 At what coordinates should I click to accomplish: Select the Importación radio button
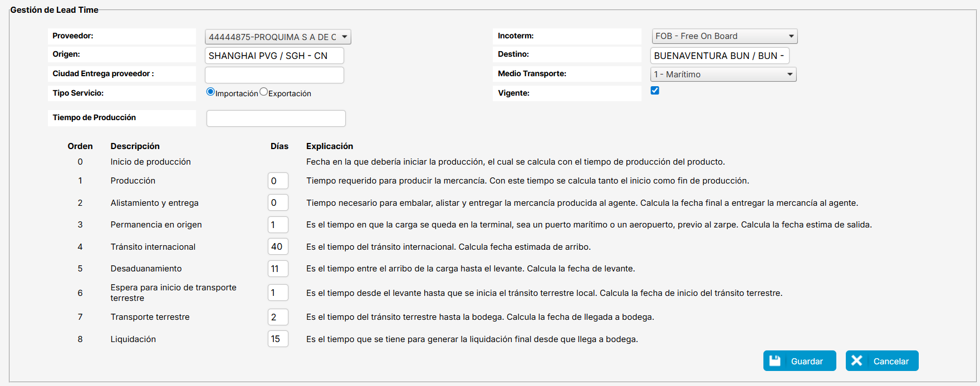(x=210, y=92)
